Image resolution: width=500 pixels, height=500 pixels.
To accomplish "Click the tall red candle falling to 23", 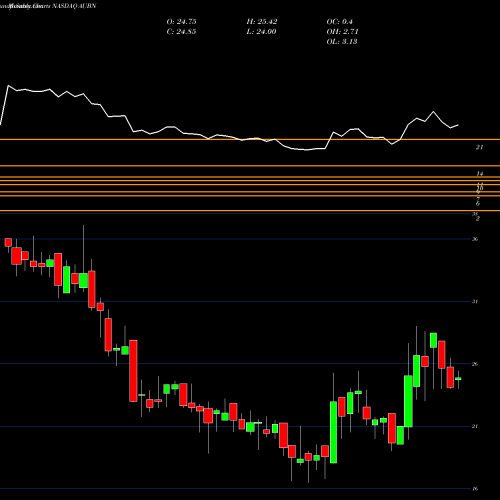I will [133, 371].
